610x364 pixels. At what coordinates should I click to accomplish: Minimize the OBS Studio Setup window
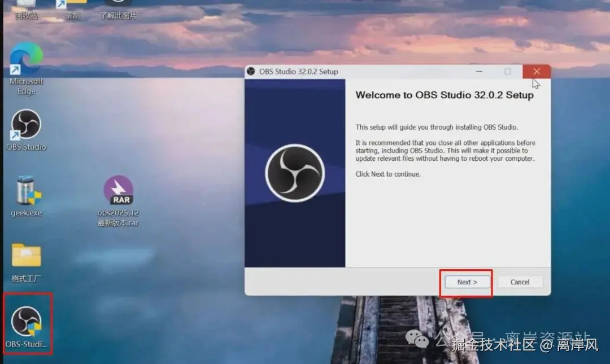(x=480, y=72)
